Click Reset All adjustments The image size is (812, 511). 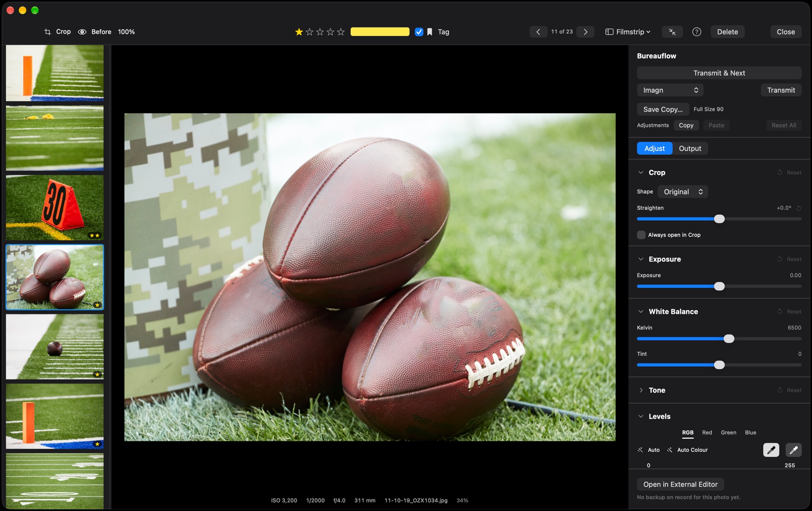tap(784, 125)
